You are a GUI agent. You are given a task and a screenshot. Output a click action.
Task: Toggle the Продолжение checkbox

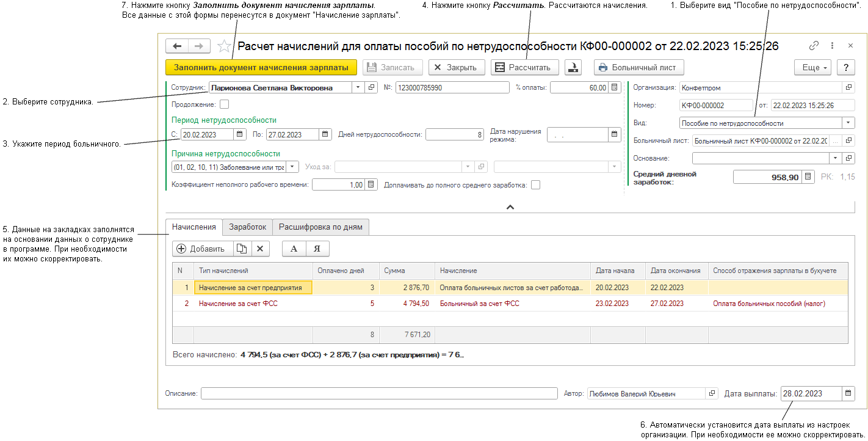tap(224, 104)
